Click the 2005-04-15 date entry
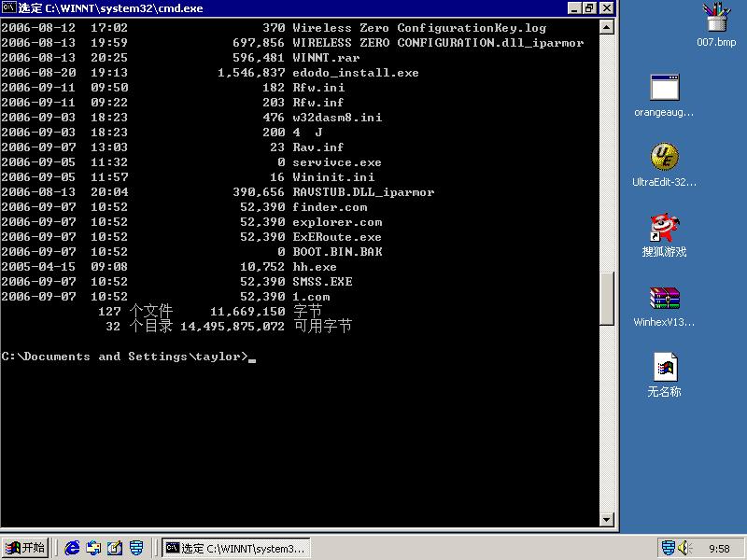The height and width of the screenshot is (560, 747). tap(38, 267)
